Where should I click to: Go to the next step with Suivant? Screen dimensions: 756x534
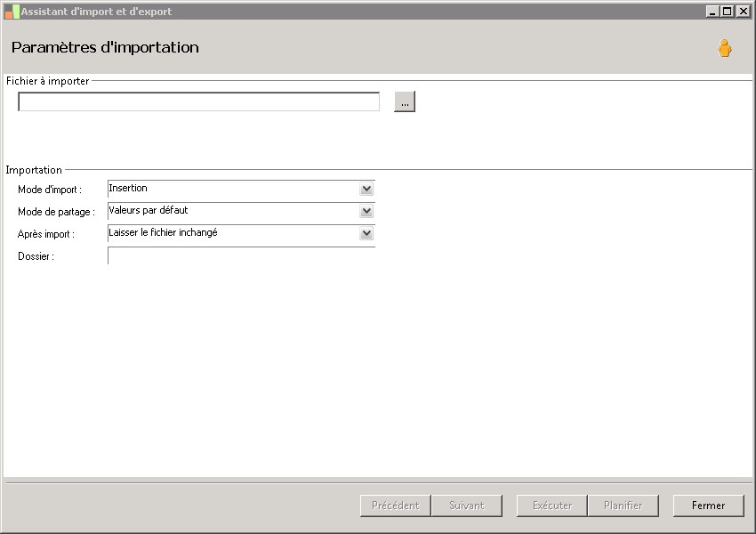coord(467,506)
